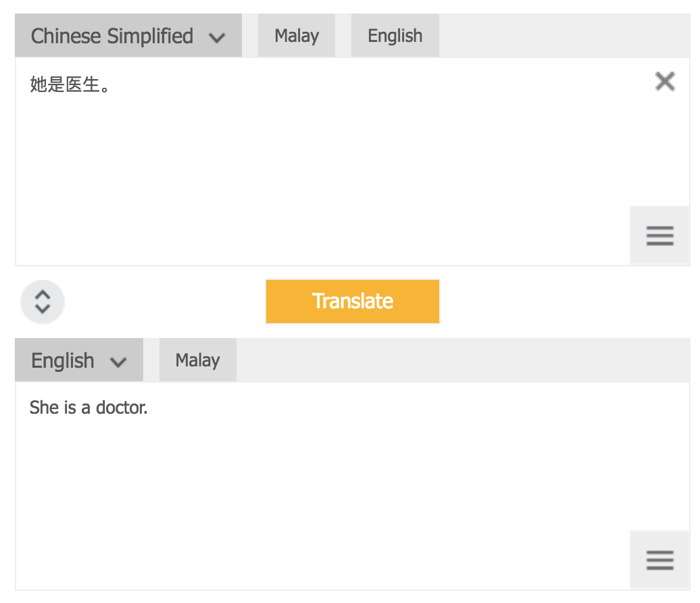Select Malay as the source language
Image resolution: width=700 pixels, height=603 pixels.
coord(297,36)
